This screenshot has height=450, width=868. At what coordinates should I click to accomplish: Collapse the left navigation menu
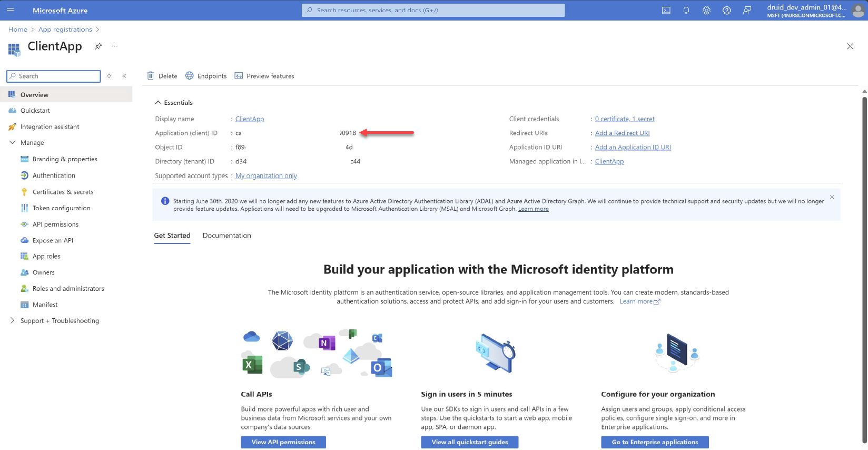click(x=124, y=76)
